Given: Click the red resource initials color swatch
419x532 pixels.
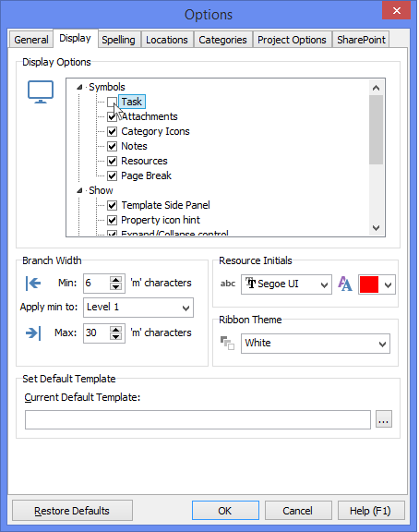Looking at the screenshot, I should pos(369,284).
